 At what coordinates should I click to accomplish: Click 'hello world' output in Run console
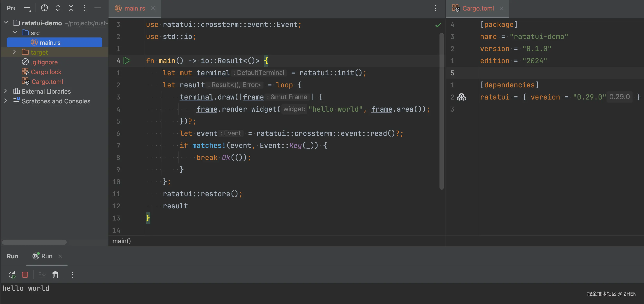[x=26, y=288]
